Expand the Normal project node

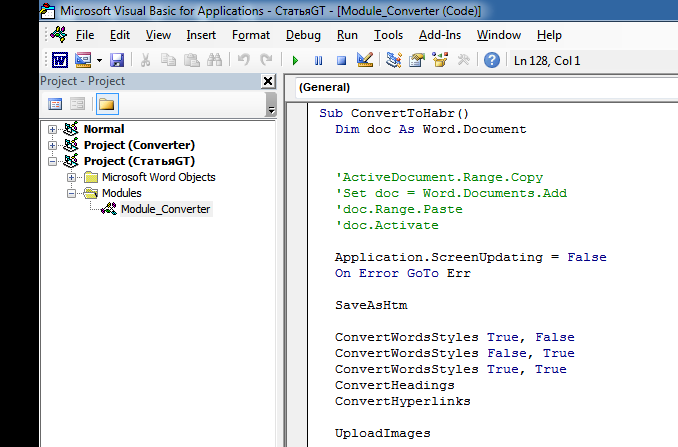click(x=53, y=129)
